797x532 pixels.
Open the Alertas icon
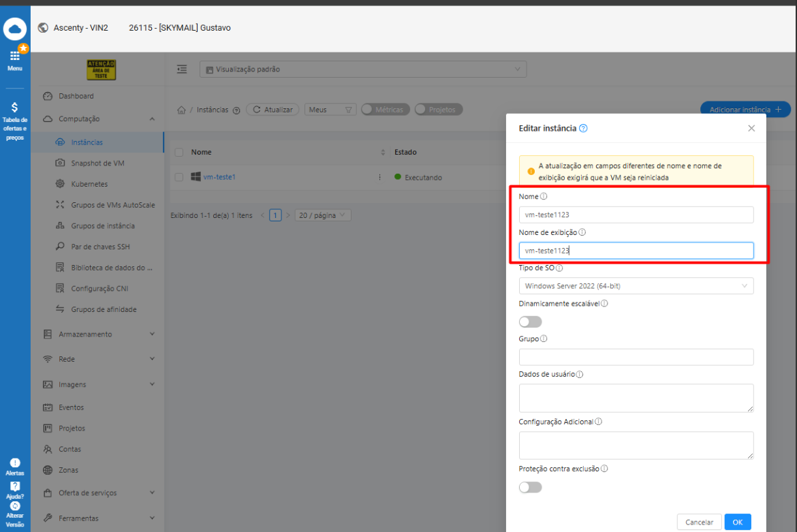click(15, 467)
